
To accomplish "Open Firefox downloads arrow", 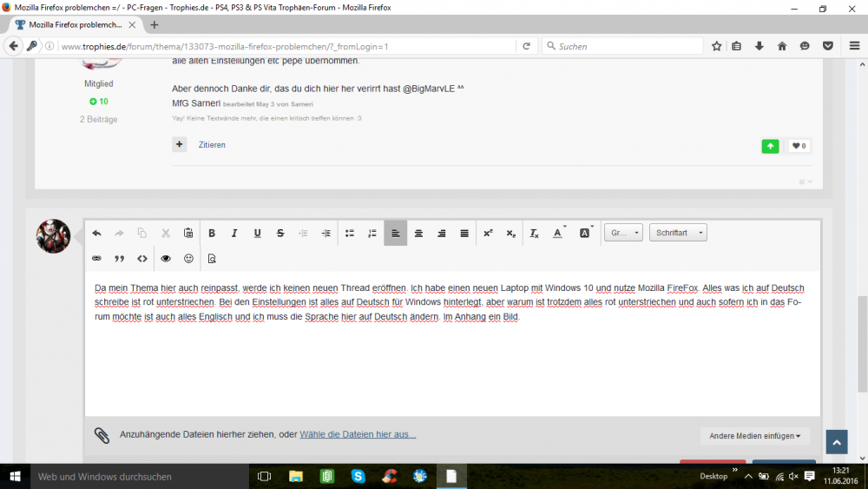I will (759, 46).
